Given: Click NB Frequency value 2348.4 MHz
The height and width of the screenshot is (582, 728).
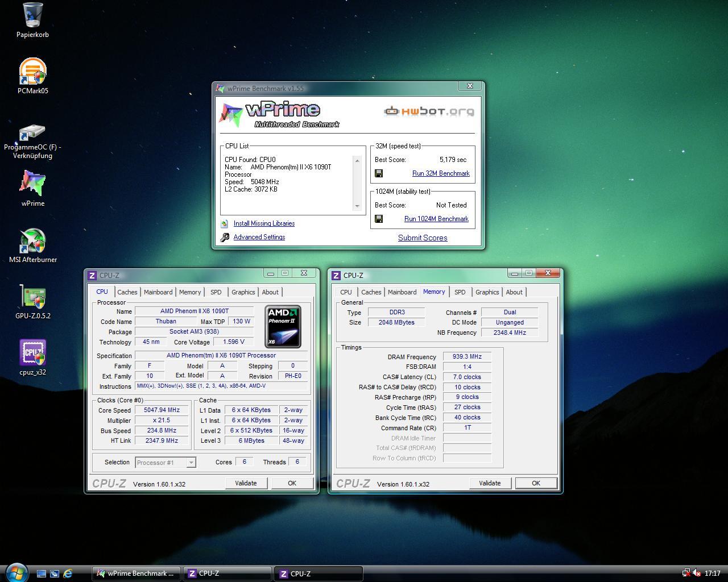Looking at the screenshot, I should click(510, 332).
